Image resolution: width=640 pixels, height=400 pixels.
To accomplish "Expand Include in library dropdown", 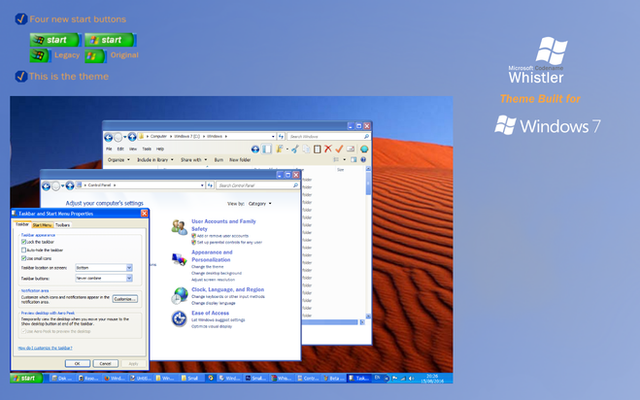I will (x=155, y=160).
